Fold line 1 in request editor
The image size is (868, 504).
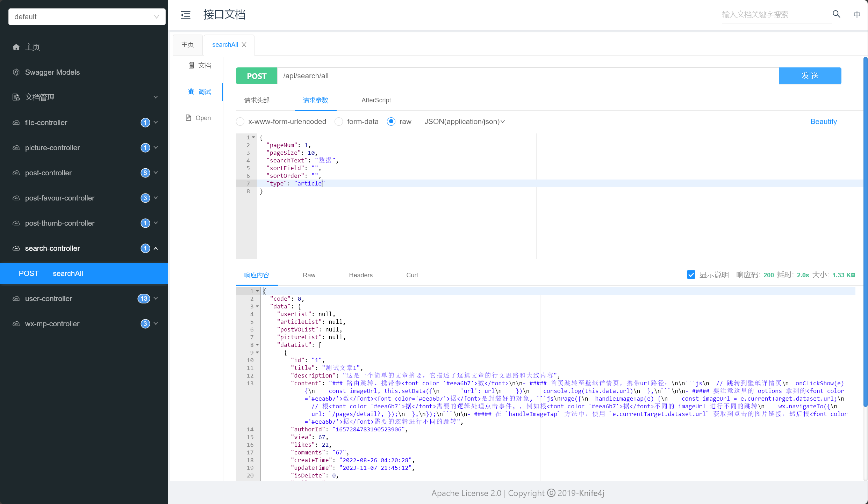pyautogui.click(x=253, y=137)
